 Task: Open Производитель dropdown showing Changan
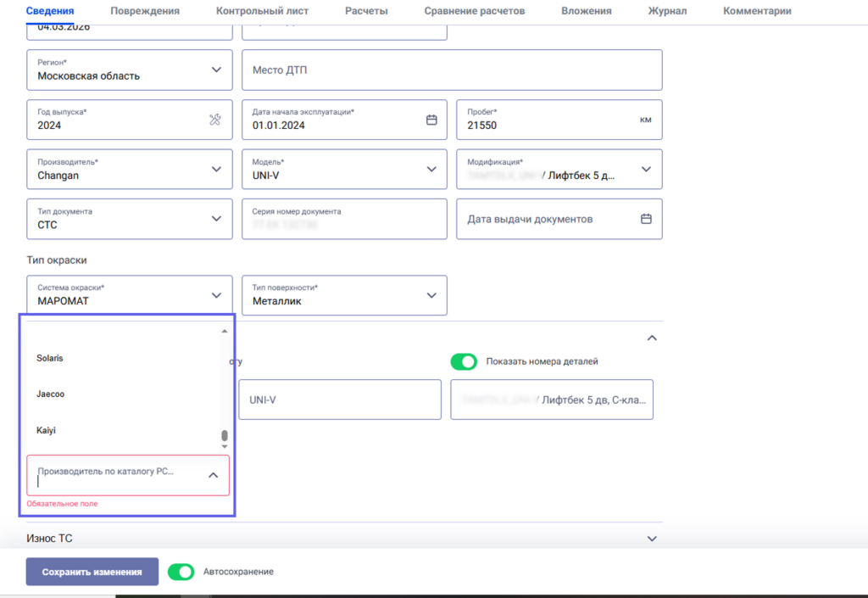click(215, 169)
